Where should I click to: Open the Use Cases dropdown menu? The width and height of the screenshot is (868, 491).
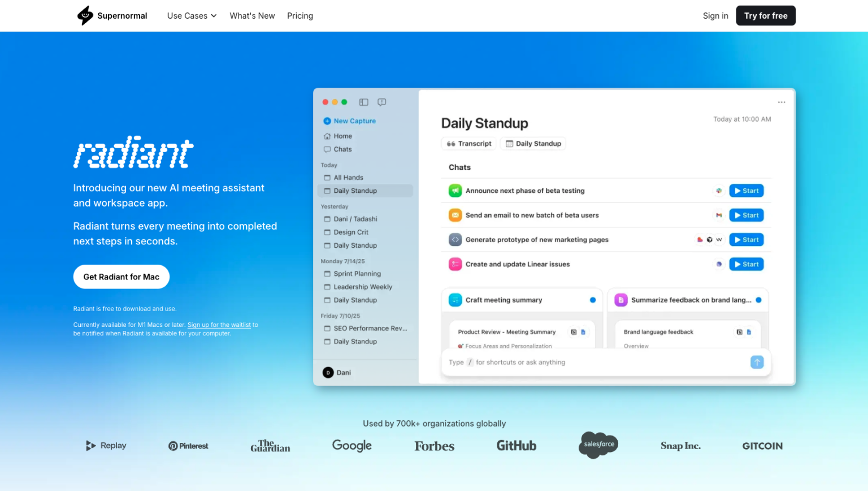(x=192, y=16)
